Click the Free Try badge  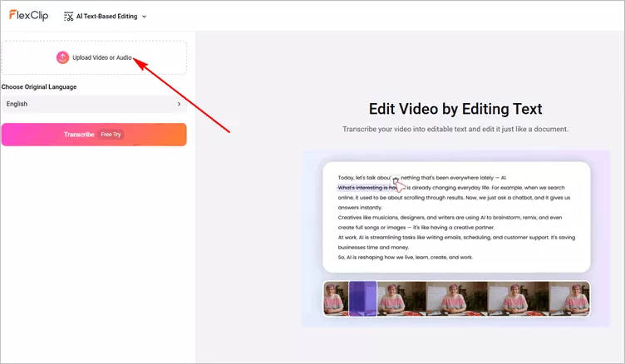[111, 135]
